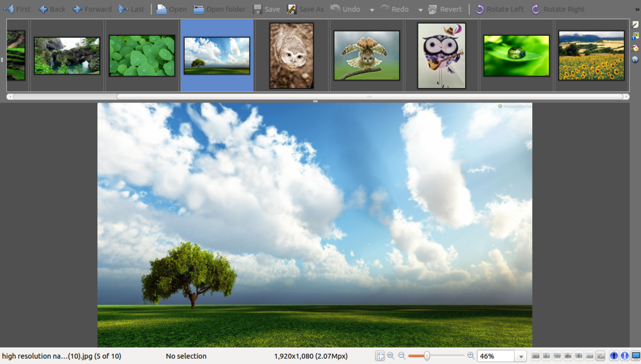Image resolution: width=641 pixels, height=364 pixels.
Task: Open the paint bucket color sidebar icon
Action: click(x=635, y=48)
